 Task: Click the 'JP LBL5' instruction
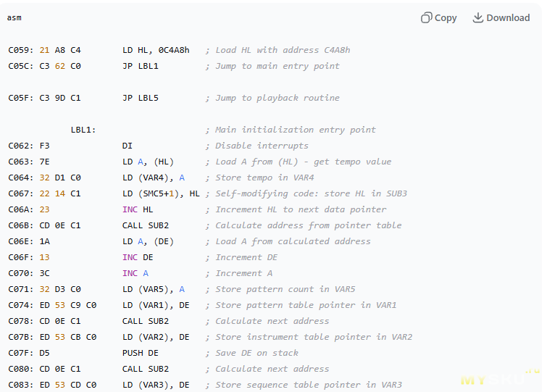(x=140, y=98)
